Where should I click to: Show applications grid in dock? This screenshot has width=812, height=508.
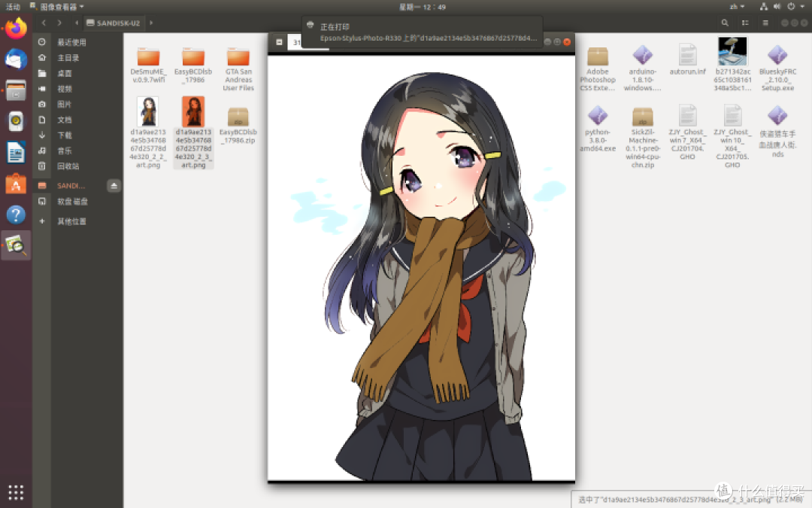tap(16, 492)
